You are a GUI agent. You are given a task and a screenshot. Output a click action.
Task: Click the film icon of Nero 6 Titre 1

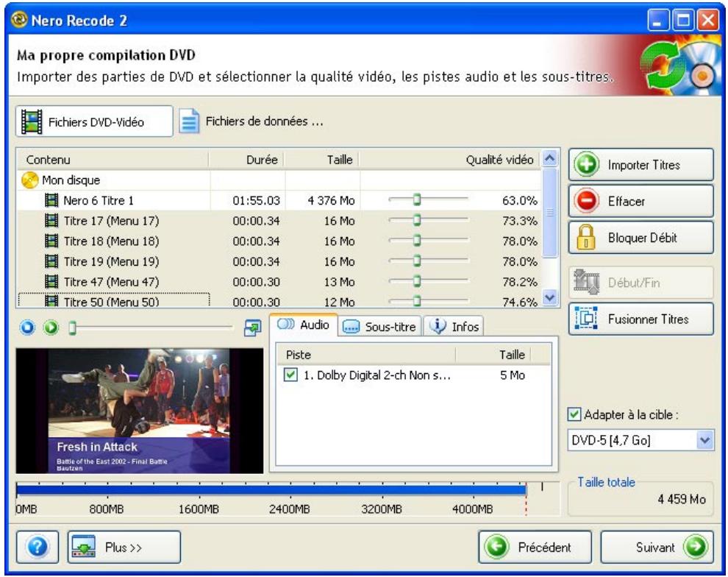51,200
